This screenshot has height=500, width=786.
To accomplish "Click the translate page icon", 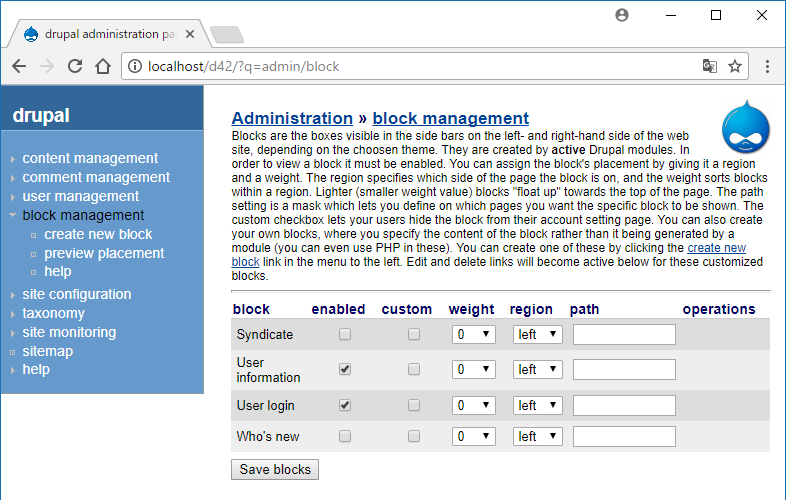I will pyautogui.click(x=709, y=67).
